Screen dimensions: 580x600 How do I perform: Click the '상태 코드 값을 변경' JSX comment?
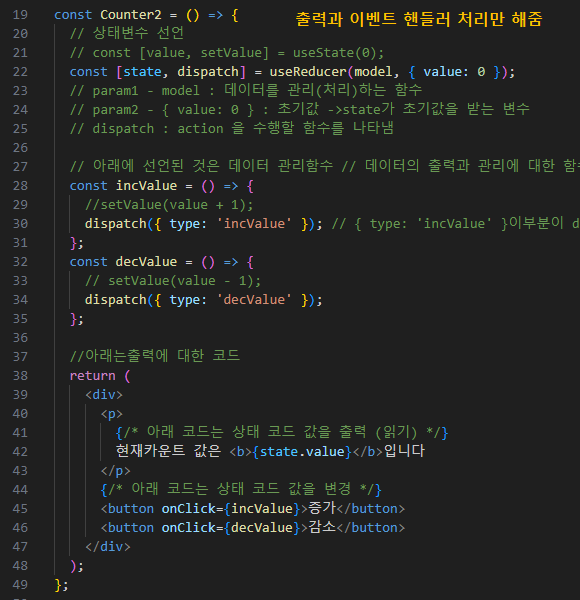241,489
